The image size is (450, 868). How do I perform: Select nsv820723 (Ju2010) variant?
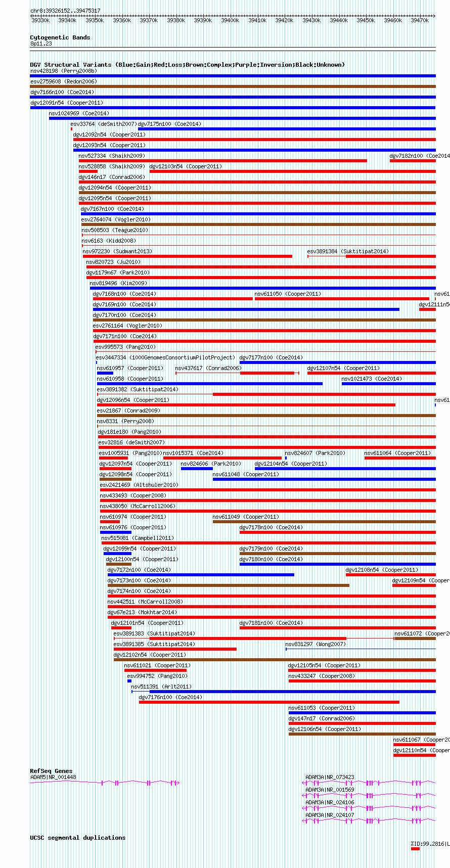[113, 262]
